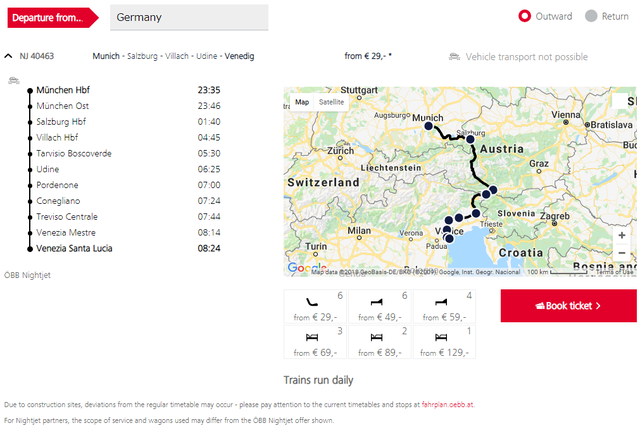Select Tarvisio Boscoverde stop
The height and width of the screenshot is (428, 640).
73,154
